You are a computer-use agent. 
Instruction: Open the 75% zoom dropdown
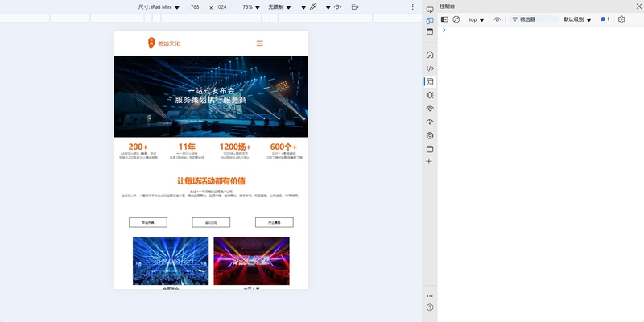coord(251,7)
